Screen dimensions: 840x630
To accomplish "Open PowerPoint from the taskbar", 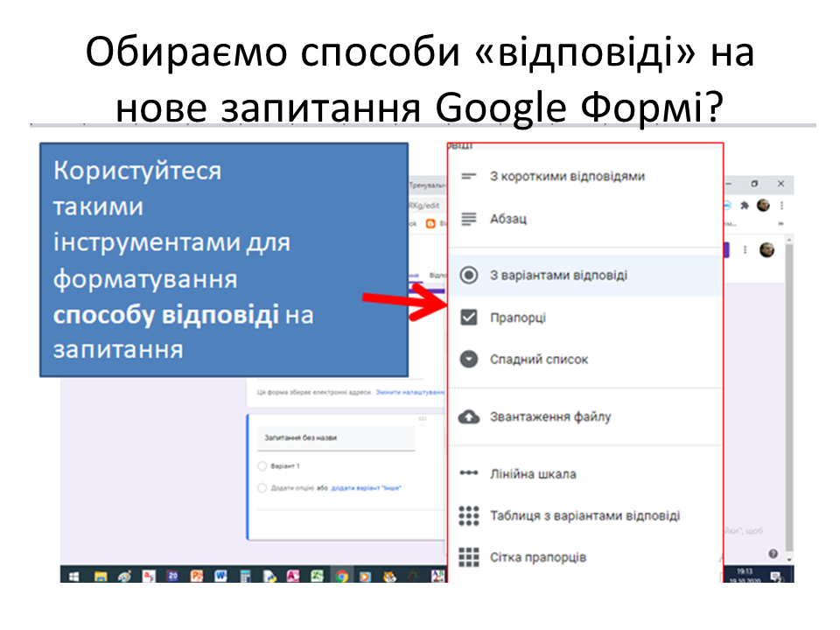I will pos(197,577).
